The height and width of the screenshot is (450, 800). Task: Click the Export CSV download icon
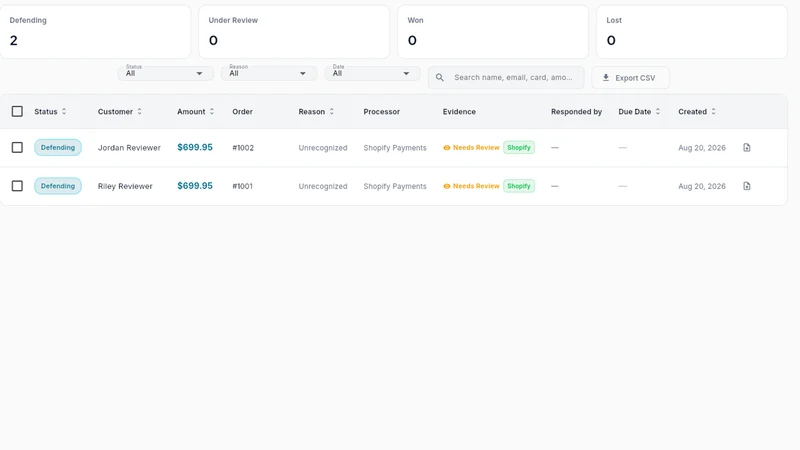(x=606, y=78)
